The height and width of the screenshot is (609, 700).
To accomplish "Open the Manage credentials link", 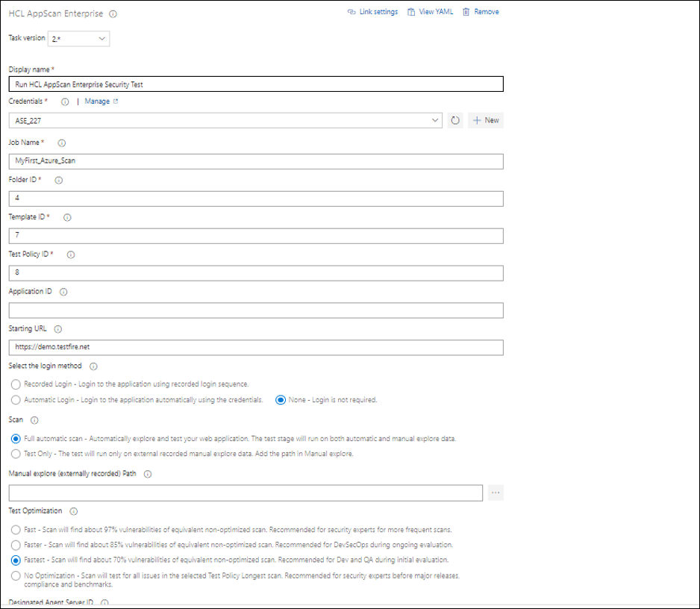I will 97,101.
